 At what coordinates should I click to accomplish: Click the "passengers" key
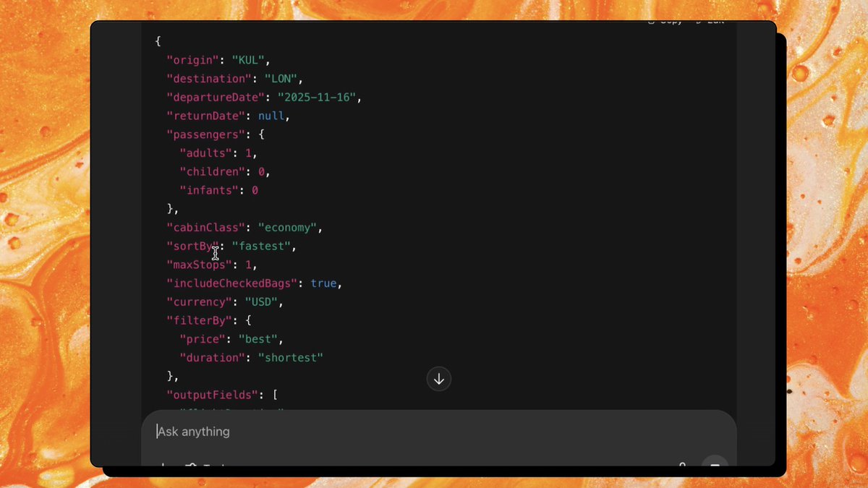pyautogui.click(x=206, y=134)
